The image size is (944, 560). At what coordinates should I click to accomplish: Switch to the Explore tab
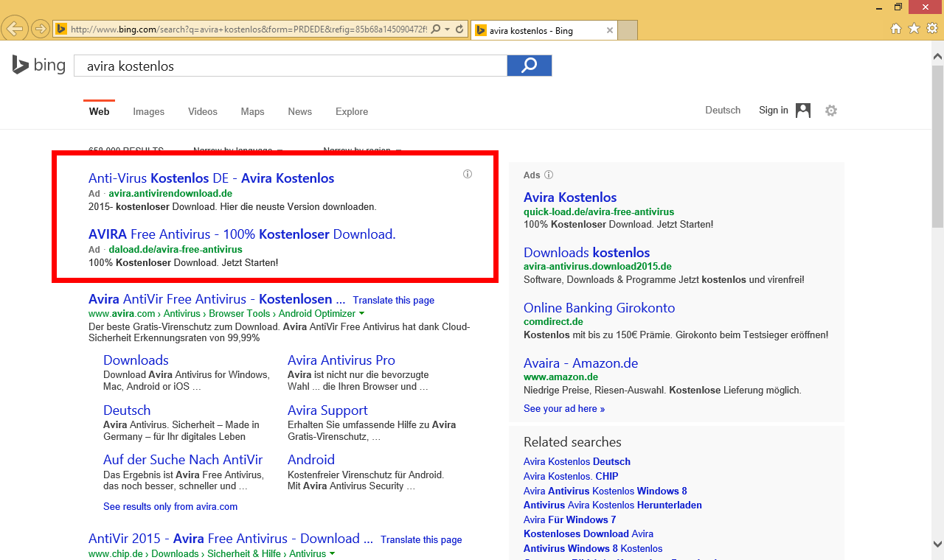tap(352, 111)
